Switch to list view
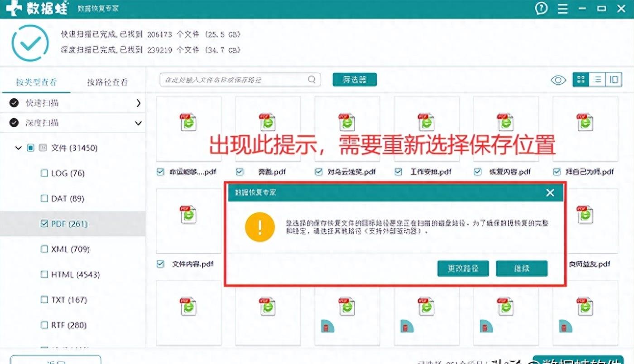This screenshot has height=364, width=634. click(597, 79)
